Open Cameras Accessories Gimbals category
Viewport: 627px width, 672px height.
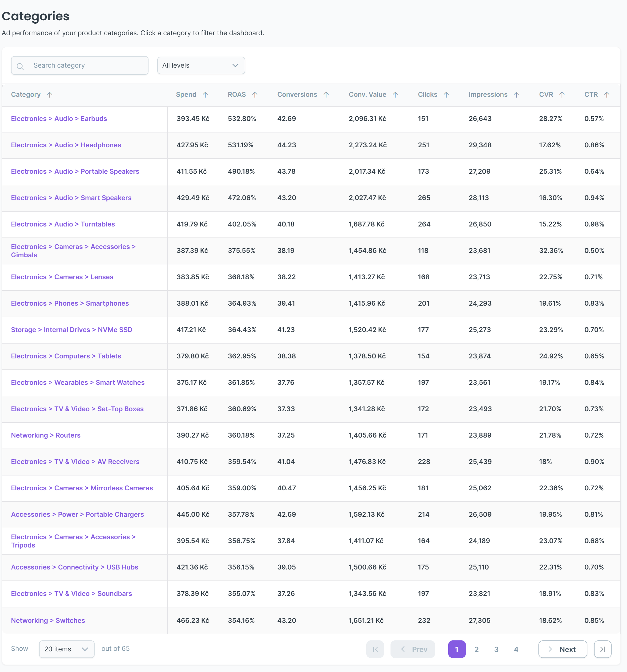tap(73, 251)
